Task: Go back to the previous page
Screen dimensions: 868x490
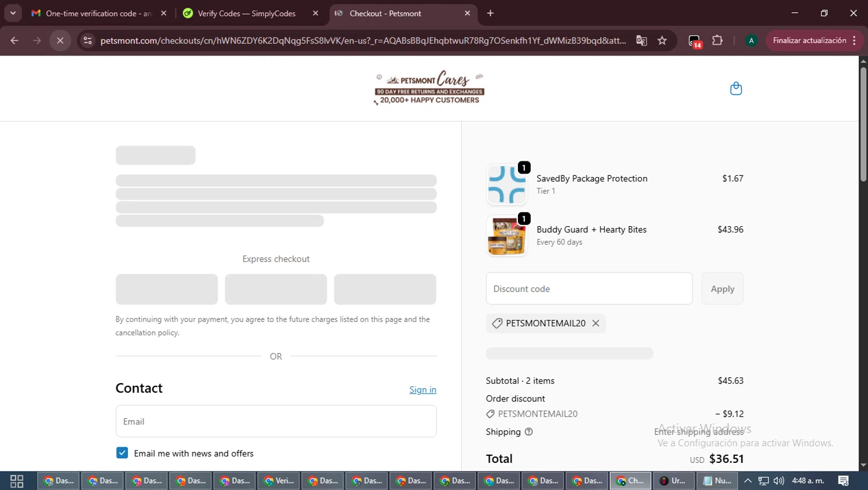Action: (x=14, y=40)
